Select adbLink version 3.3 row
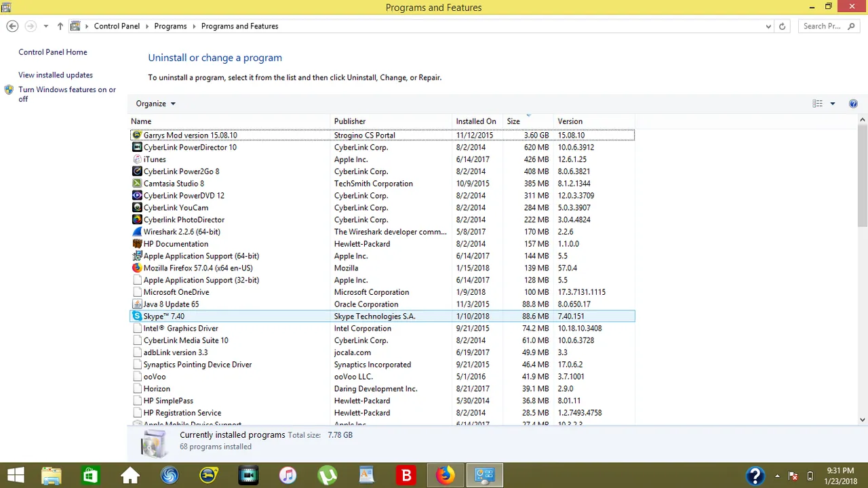868x488 pixels. tap(382, 352)
